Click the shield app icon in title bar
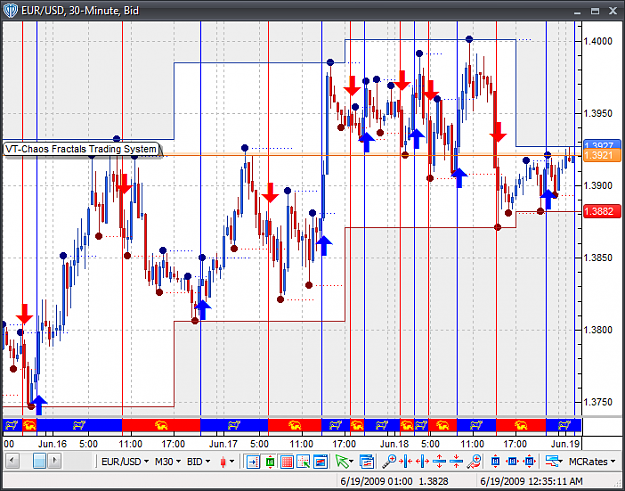Viewport: 625px width, 491px height. (10, 11)
